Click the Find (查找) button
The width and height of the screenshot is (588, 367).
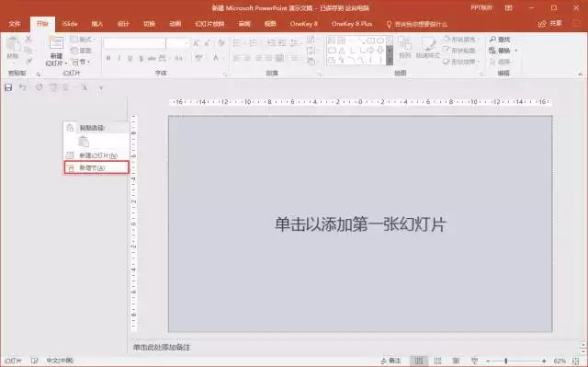[500, 39]
